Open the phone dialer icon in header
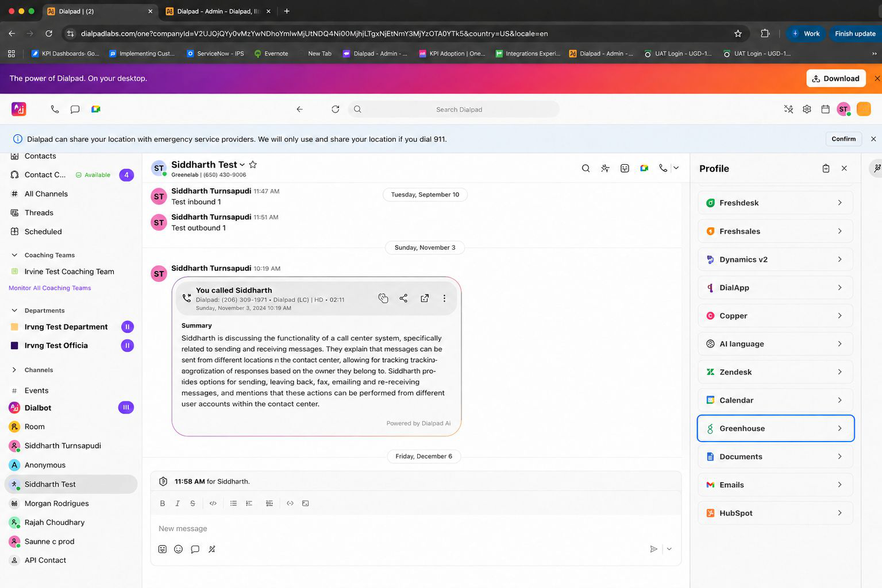 point(55,109)
